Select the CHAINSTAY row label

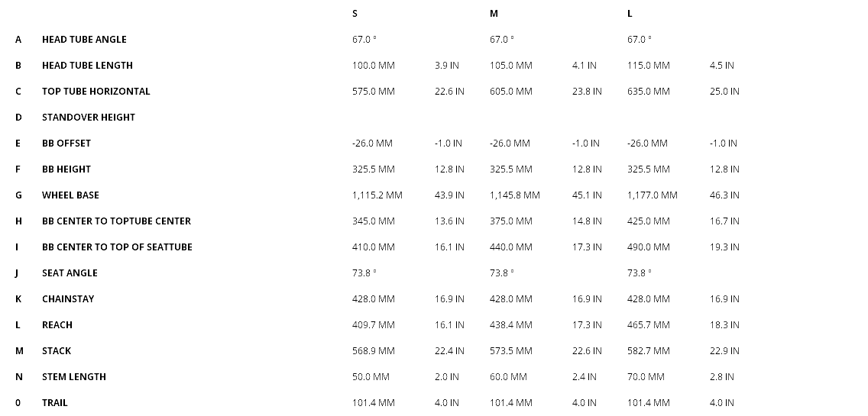[x=68, y=299]
